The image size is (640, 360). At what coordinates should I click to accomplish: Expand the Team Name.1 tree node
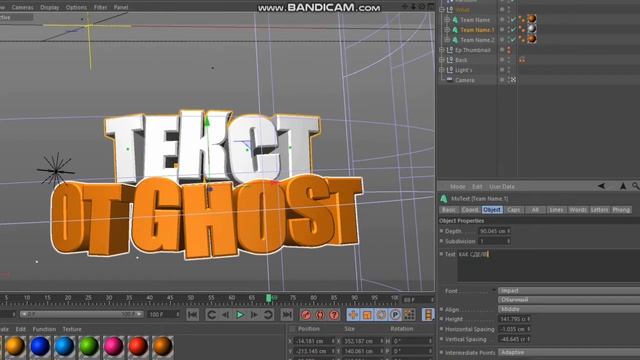click(447, 30)
